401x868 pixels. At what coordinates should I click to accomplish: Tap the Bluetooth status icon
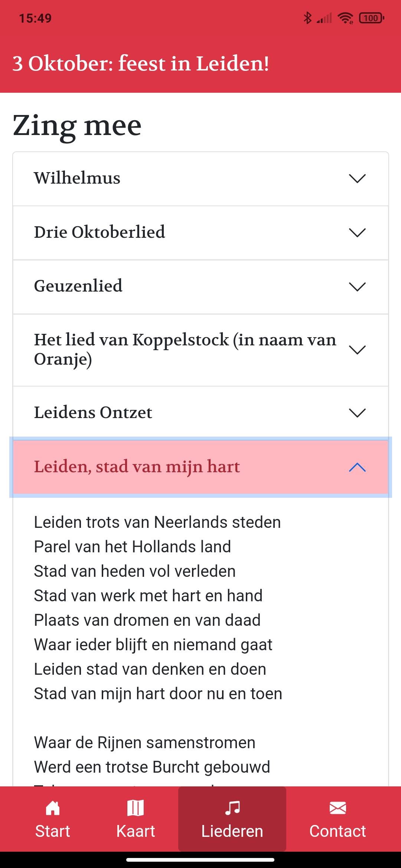pyautogui.click(x=307, y=18)
